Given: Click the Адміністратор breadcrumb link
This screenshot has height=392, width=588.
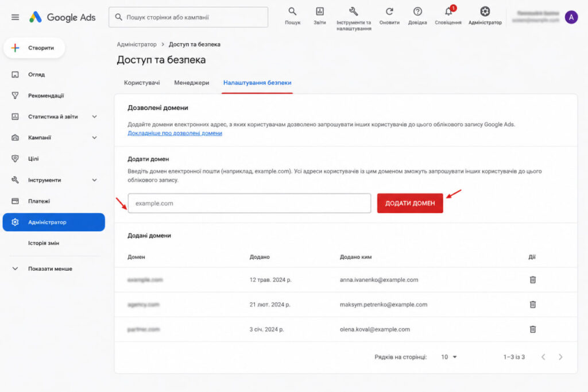Looking at the screenshot, I should [x=137, y=44].
